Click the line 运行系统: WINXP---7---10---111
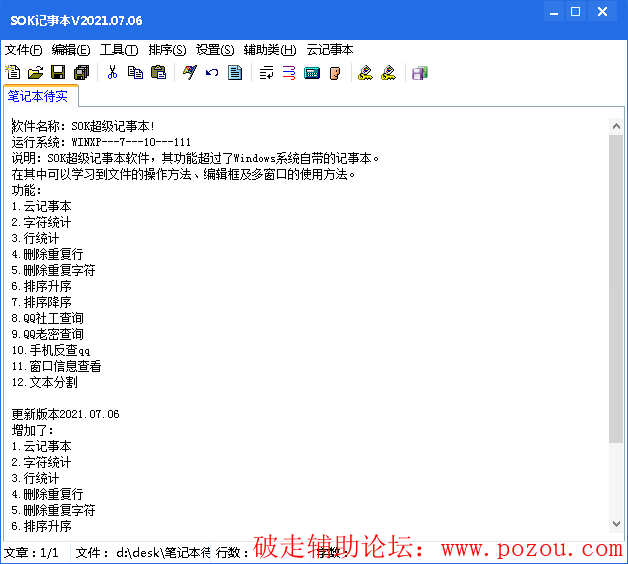 pos(101,143)
